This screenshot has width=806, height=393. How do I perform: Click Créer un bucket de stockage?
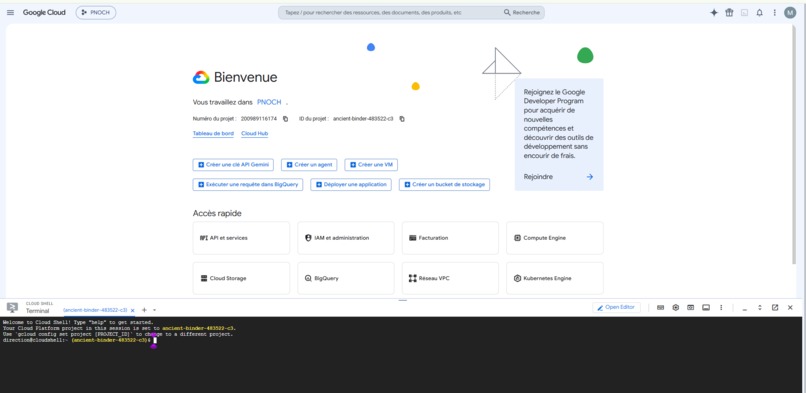click(x=444, y=184)
